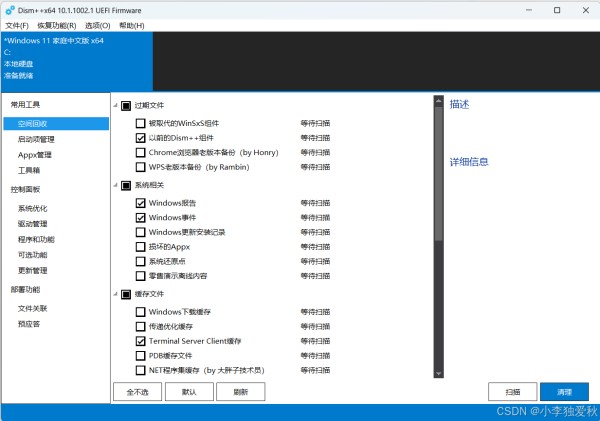Select the Windows 11 家庭中文版 x64 image tile

tap(77, 62)
